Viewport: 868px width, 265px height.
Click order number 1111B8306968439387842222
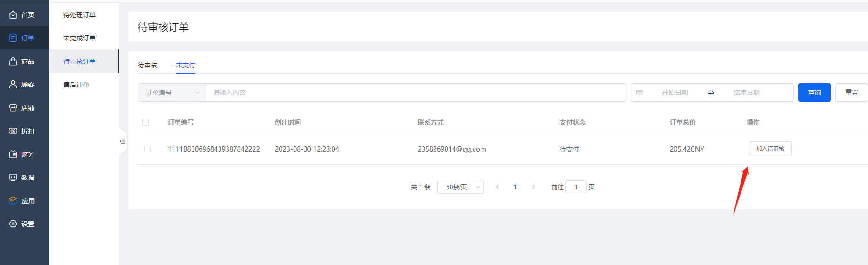click(214, 149)
